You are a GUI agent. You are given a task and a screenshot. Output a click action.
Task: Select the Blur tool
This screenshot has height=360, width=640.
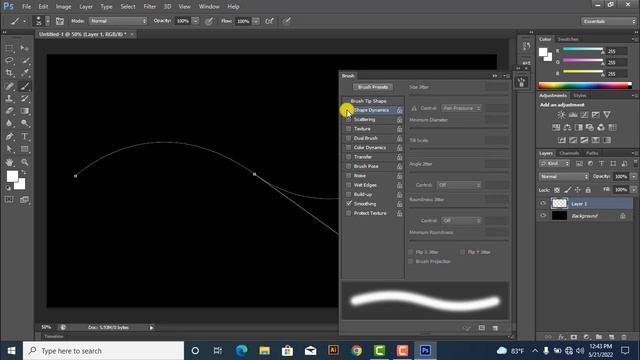coord(9,123)
